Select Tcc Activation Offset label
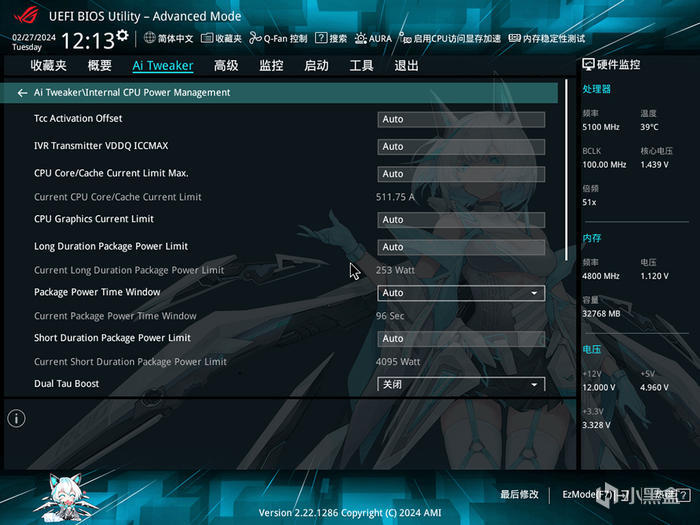Viewport: 700px width, 525px height. (x=78, y=118)
